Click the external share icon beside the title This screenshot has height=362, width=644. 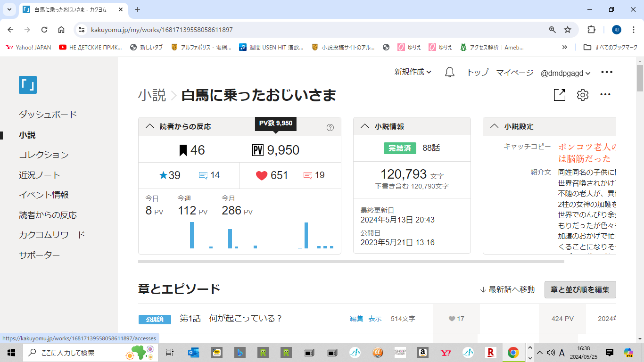click(x=559, y=95)
